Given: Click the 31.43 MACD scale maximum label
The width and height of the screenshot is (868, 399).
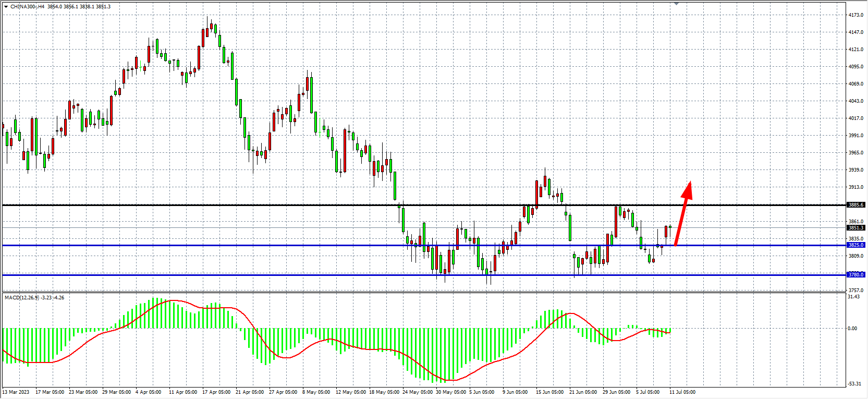Looking at the screenshot, I should pos(853,297).
